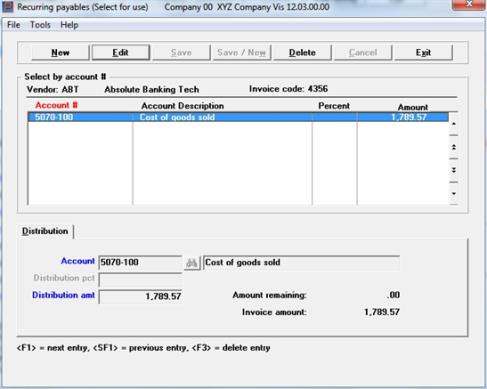This screenshot has height=389, width=487.
Task: Click the Percent column header
Action: [x=334, y=106]
